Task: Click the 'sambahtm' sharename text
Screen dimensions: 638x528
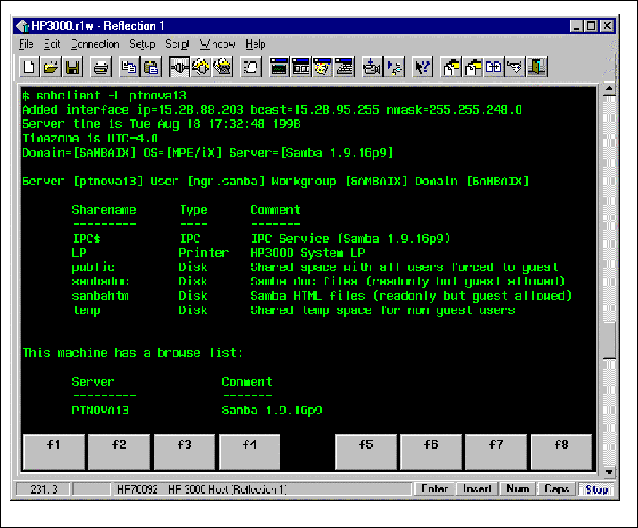Action: (100, 296)
